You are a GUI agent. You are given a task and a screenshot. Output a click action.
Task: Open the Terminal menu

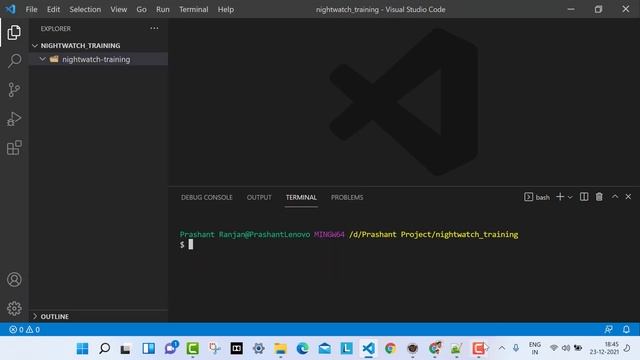point(193,9)
